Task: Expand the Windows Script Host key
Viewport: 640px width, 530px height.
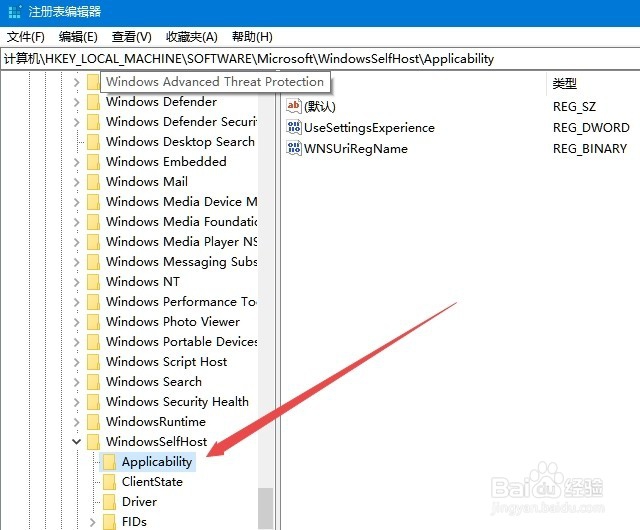Action: (x=76, y=362)
